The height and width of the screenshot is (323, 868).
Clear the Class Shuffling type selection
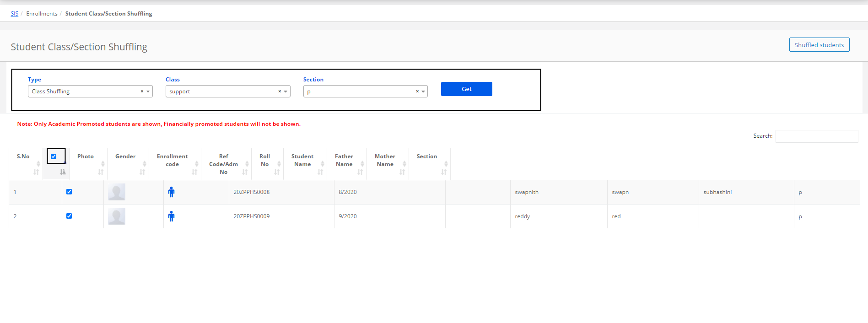142,92
